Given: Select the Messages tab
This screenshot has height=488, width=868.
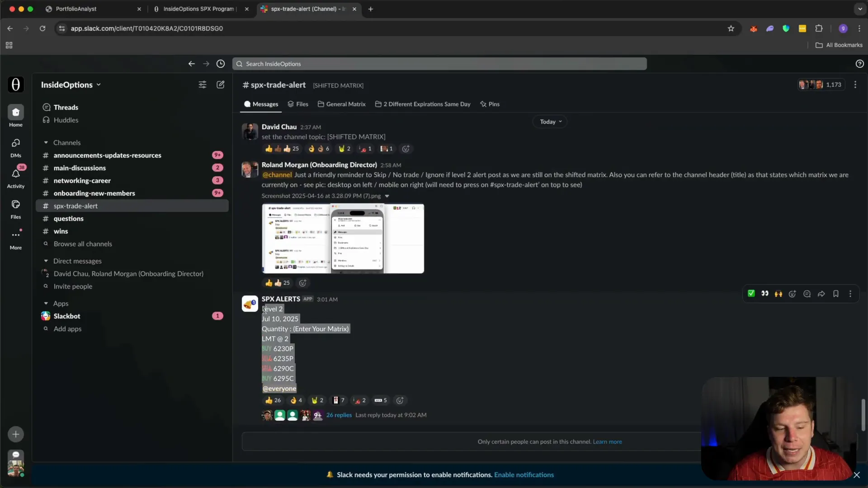Looking at the screenshot, I should pyautogui.click(x=261, y=104).
